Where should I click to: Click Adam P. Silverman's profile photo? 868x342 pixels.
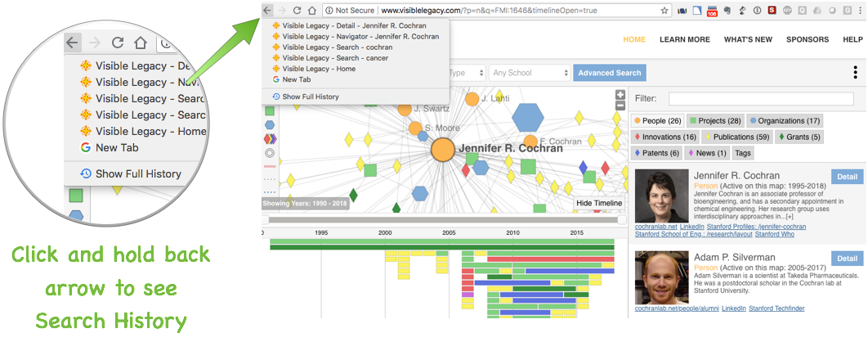click(661, 277)
